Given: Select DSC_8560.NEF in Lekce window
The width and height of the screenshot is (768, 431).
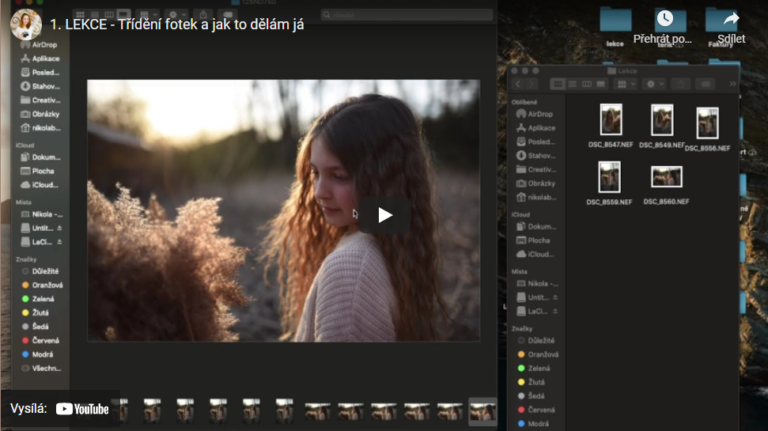Looking at the screenshot, I should point(666,185).
